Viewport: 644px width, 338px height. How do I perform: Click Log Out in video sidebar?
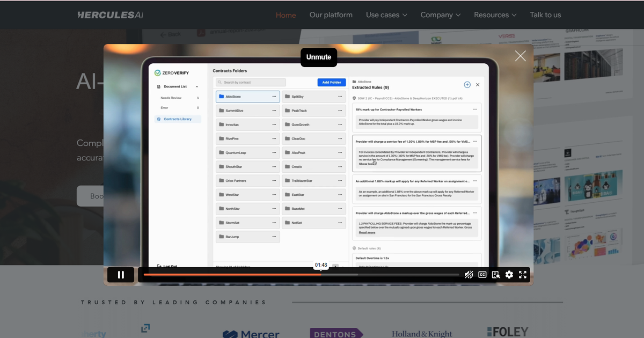pyautogui.click(x=167, y=266)
